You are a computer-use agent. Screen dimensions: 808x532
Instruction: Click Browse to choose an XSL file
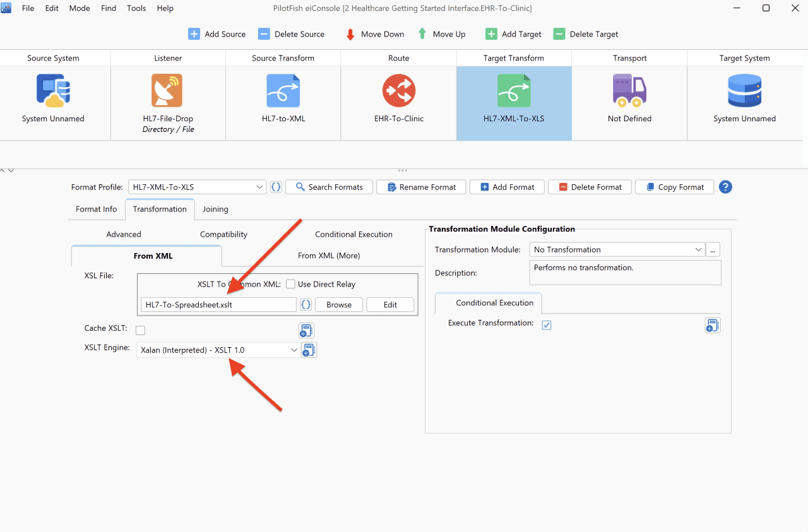click(x=339, y=305)
